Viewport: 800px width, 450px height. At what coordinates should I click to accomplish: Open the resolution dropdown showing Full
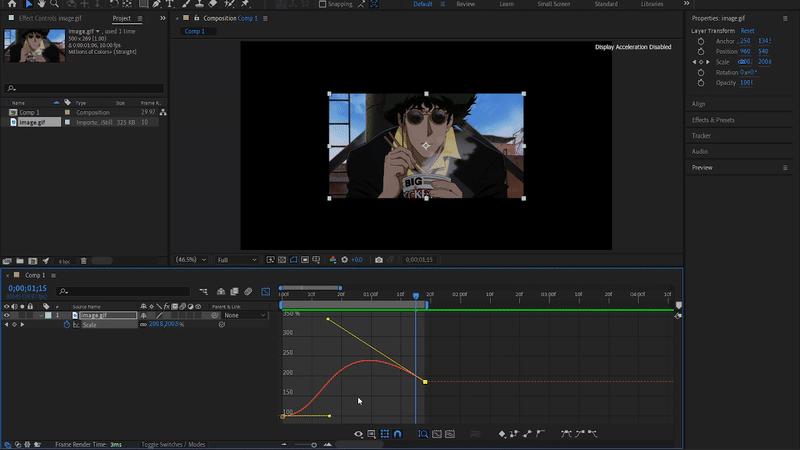237,260
